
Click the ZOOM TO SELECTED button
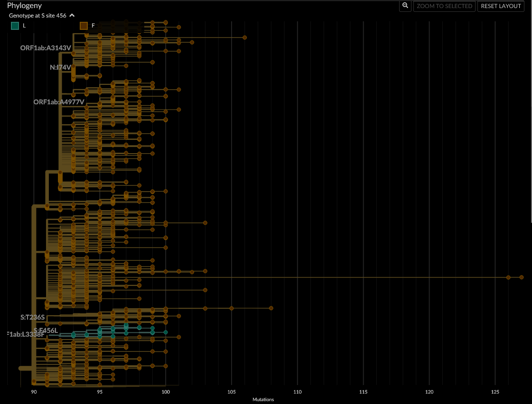click(x=444, y=6)
